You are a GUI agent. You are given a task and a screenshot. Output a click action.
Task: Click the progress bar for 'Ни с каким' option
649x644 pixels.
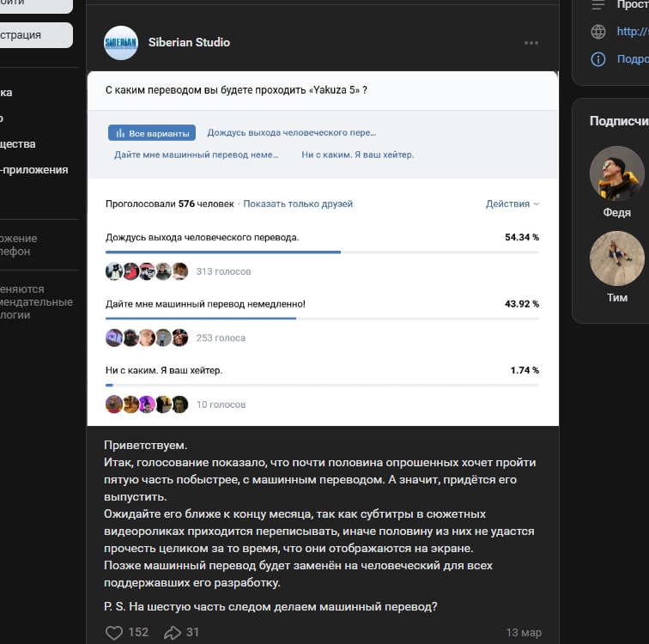322,385
